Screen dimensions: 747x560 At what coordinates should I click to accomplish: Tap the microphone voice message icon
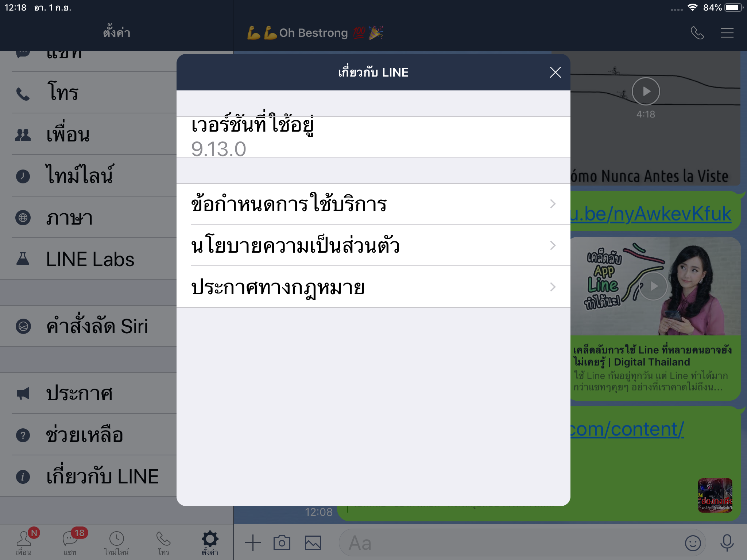(x=727, y=543)
